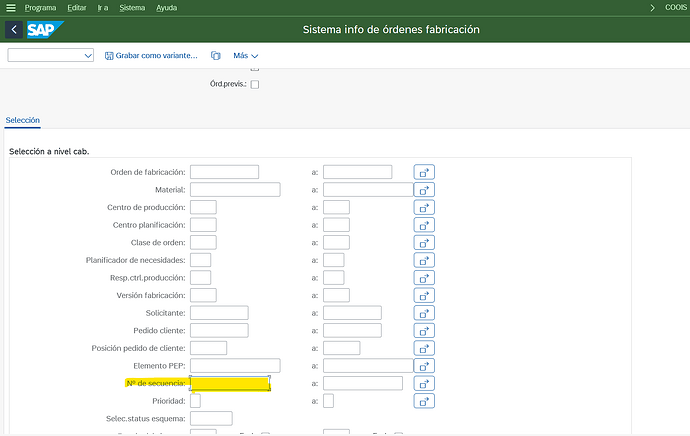Viewport: 690px width, 436px height.
Task: Open the Ayuda menu
Action: (169, 7)
